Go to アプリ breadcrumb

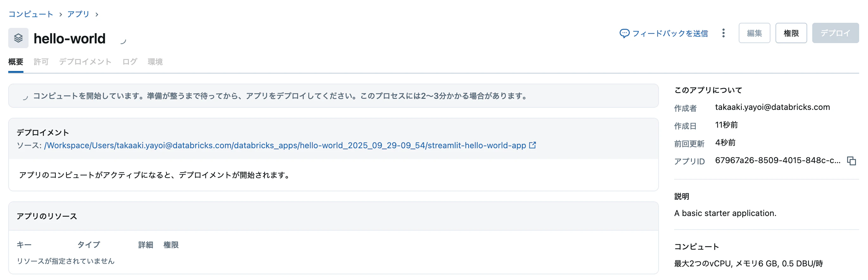78,14
